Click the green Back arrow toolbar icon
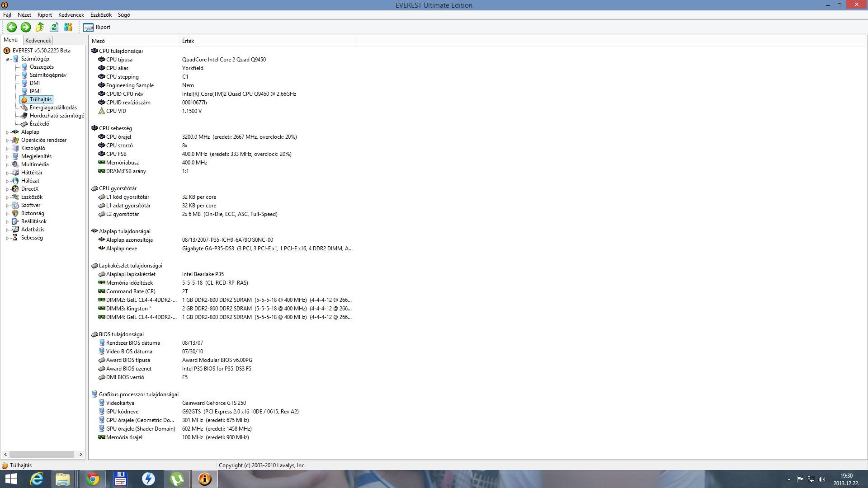868x488 pixels. 12,27
